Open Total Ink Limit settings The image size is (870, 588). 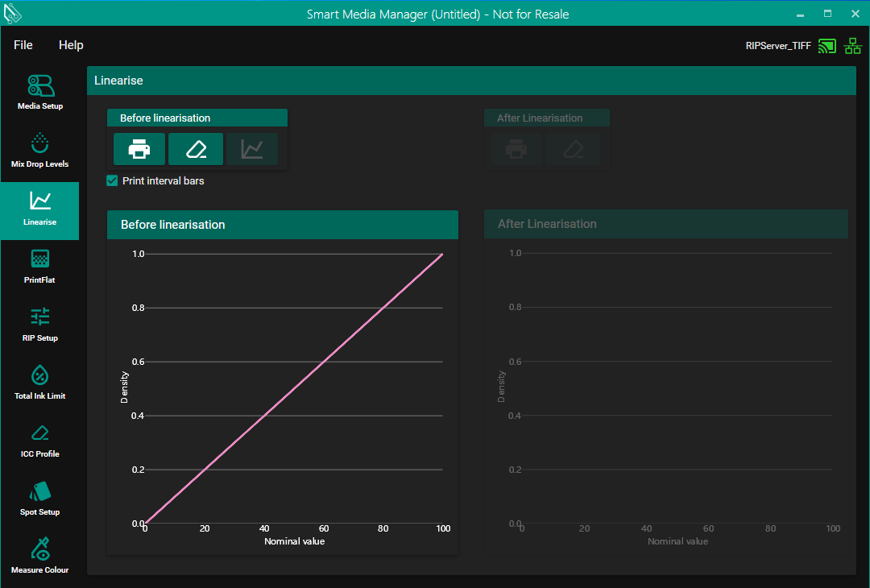click(x=39, y=383)
